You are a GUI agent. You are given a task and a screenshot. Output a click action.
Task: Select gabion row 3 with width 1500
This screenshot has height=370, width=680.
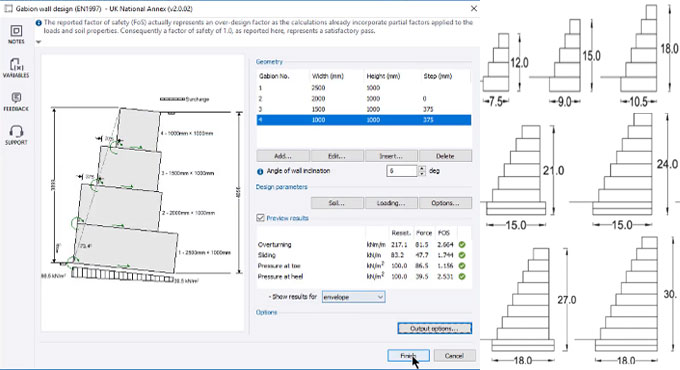point(364,109)
